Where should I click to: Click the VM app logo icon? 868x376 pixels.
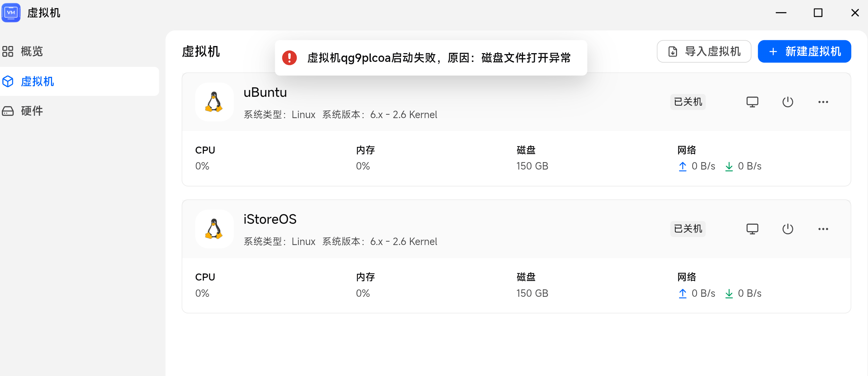(11, 13)
